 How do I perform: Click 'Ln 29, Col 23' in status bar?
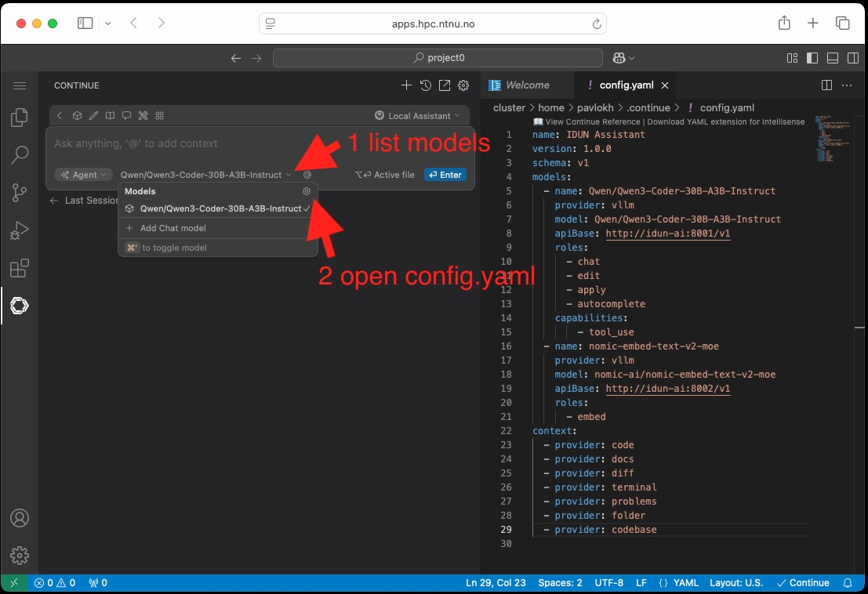[496, 583]
